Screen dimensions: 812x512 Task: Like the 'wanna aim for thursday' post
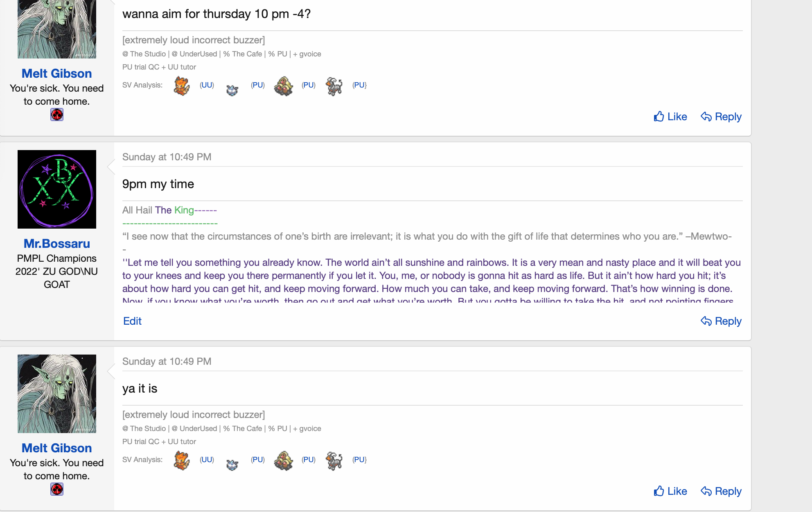[670, 117]
